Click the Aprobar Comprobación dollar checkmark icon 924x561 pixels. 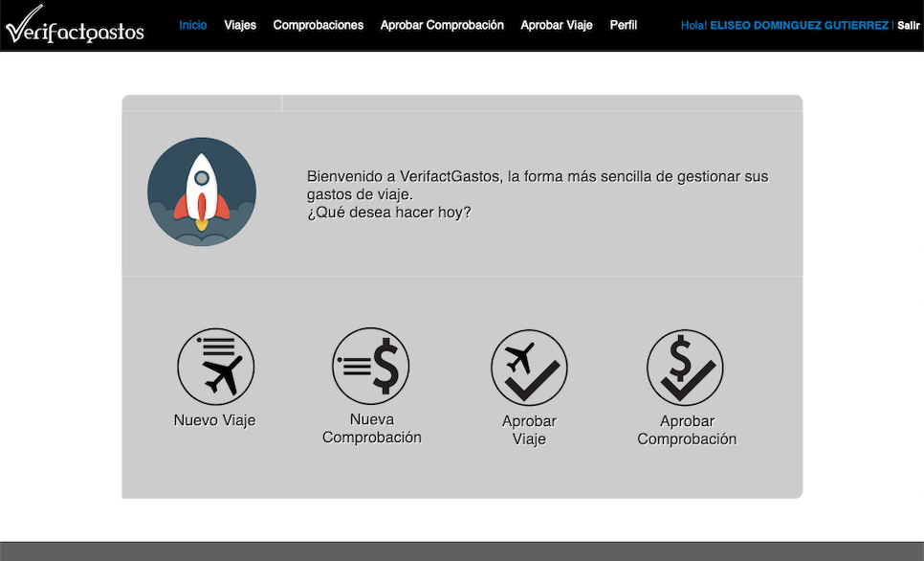(685, 369)
